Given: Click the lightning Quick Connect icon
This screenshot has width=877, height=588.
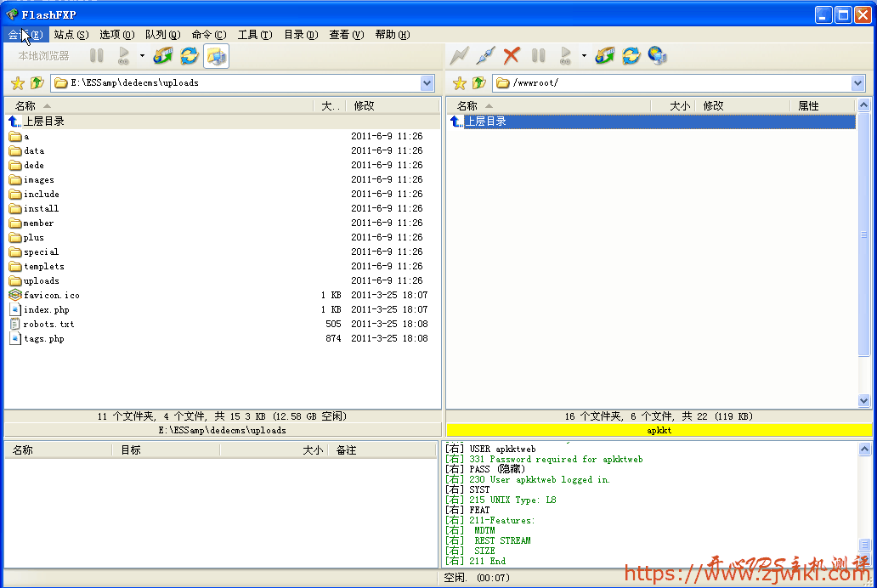Looking at the screenshot, I should point(459,56).
